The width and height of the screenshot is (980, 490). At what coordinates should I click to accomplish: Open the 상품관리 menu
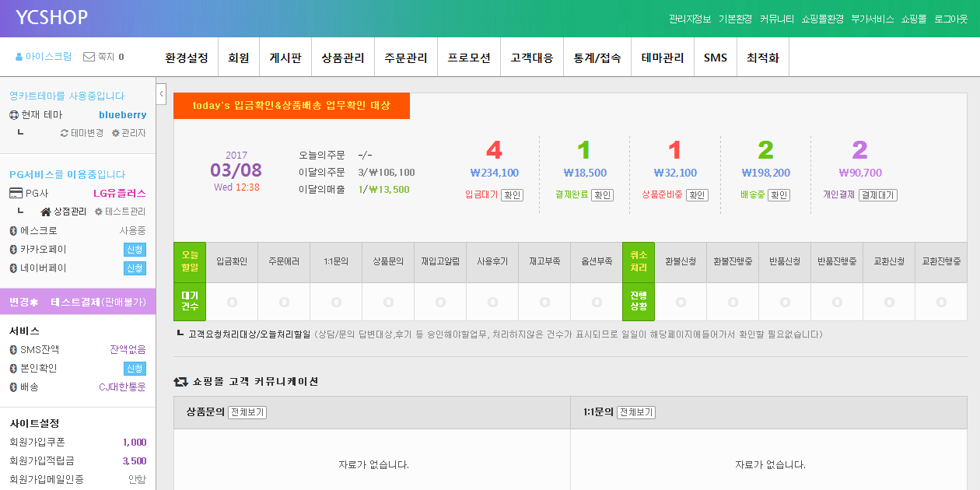[343, 58]
